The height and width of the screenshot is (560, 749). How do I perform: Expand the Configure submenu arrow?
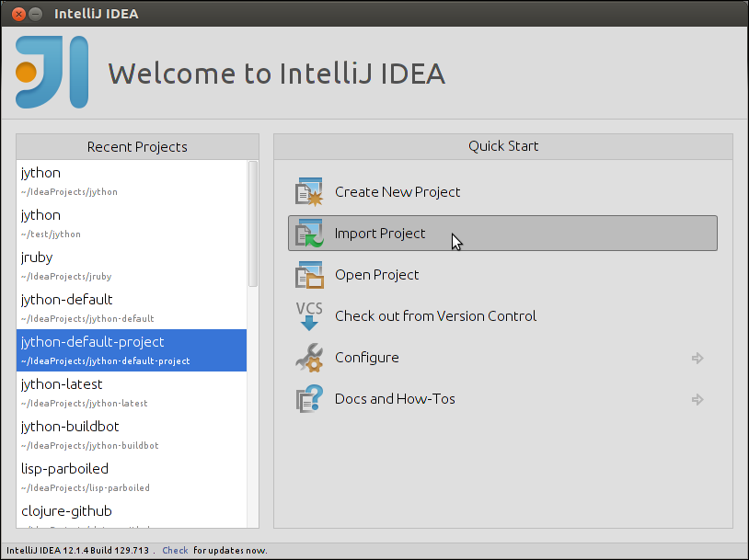coord(697,358)
